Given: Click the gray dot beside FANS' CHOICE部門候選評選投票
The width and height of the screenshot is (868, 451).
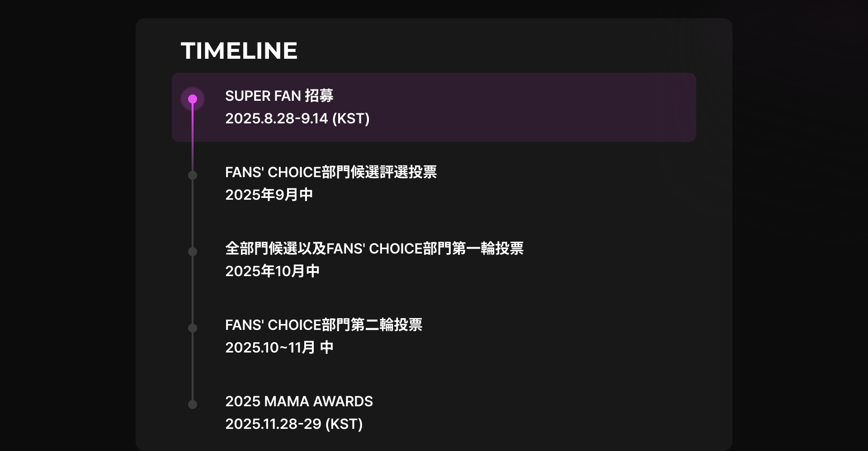Looking at the screenshot, I should (193, 175).
